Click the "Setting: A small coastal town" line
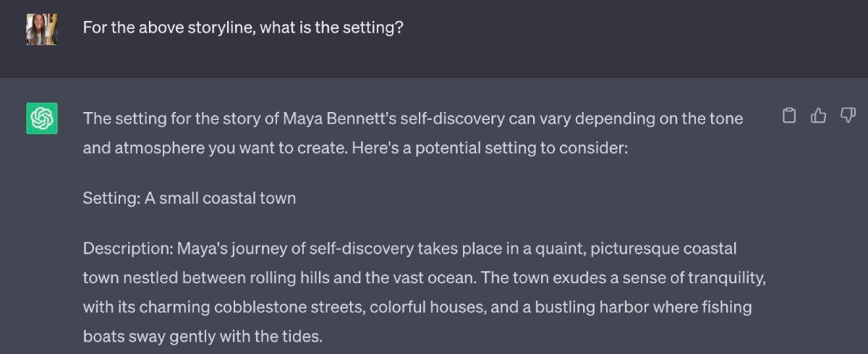Screen dimensions: 868x354 [x=190, y=198]
